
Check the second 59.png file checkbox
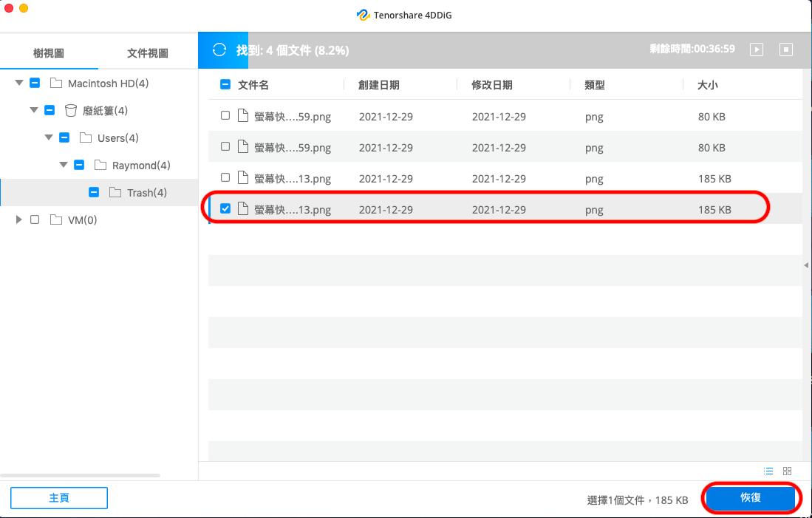coord(225,146)
